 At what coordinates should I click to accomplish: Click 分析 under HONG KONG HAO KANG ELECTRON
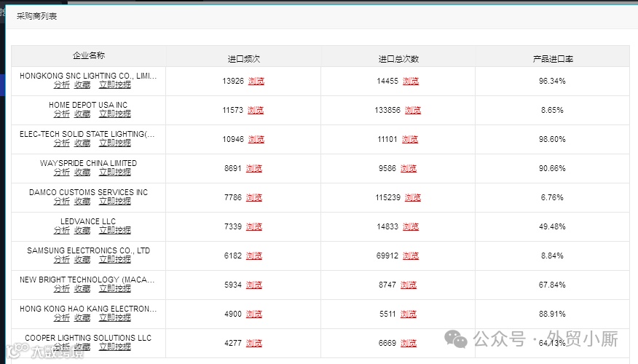(x=61, y=317)
